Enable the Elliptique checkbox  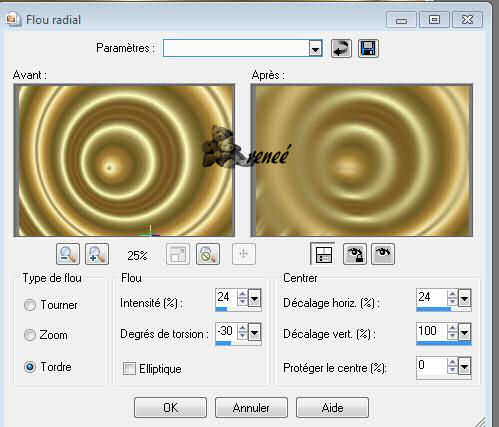pos(129,369)
